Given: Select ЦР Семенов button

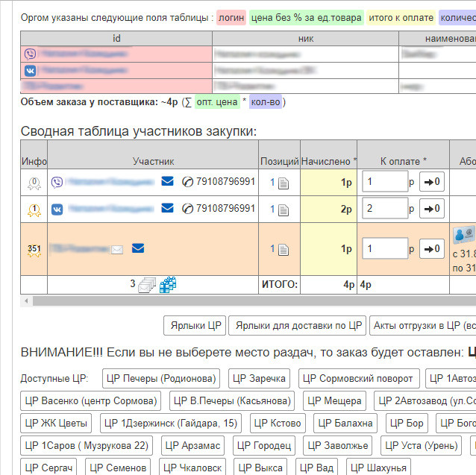Looking at the screenshot, I should 118,467.
